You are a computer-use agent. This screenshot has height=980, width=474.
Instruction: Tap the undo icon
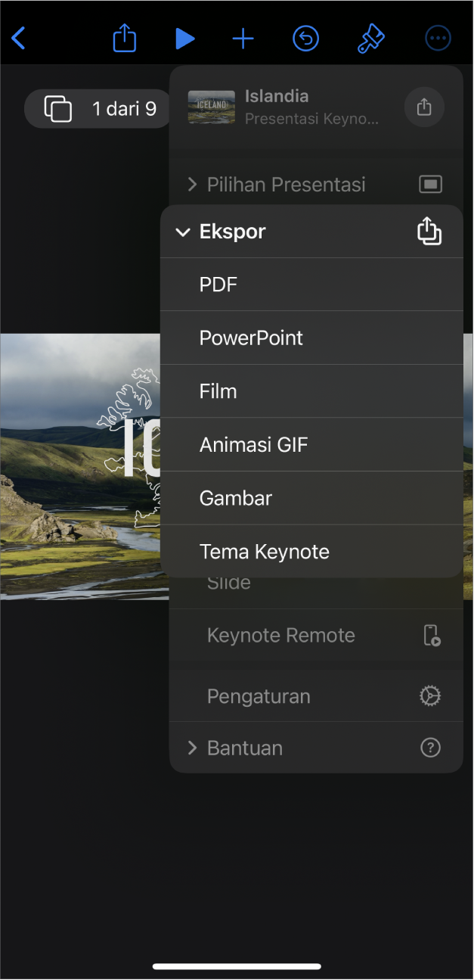point(305,39)
